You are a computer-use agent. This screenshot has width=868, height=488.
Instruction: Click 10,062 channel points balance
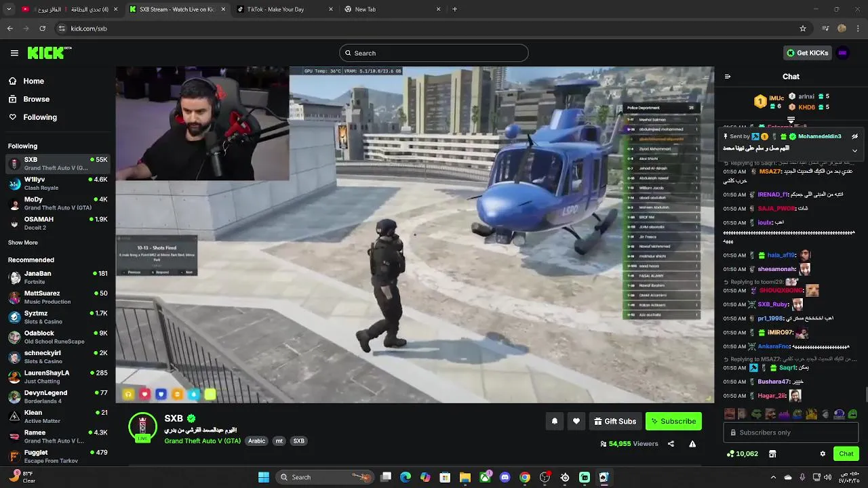[743, 453]
